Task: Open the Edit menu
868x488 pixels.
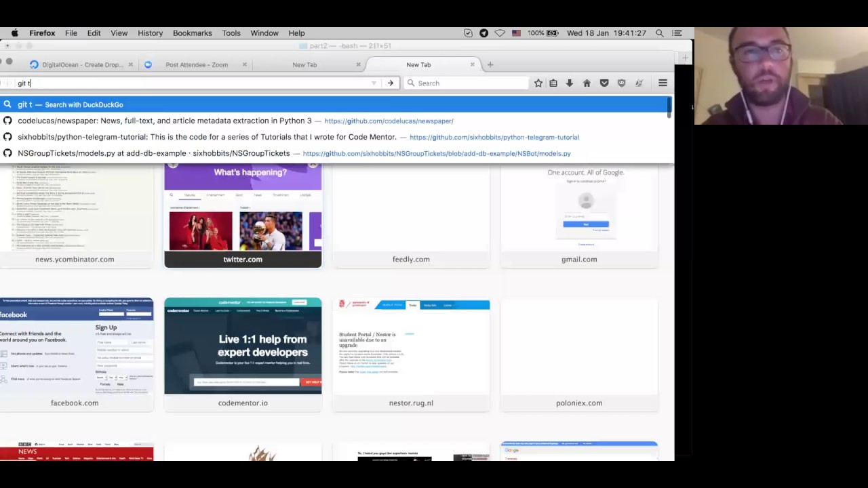Action: [x=94, y=33]
